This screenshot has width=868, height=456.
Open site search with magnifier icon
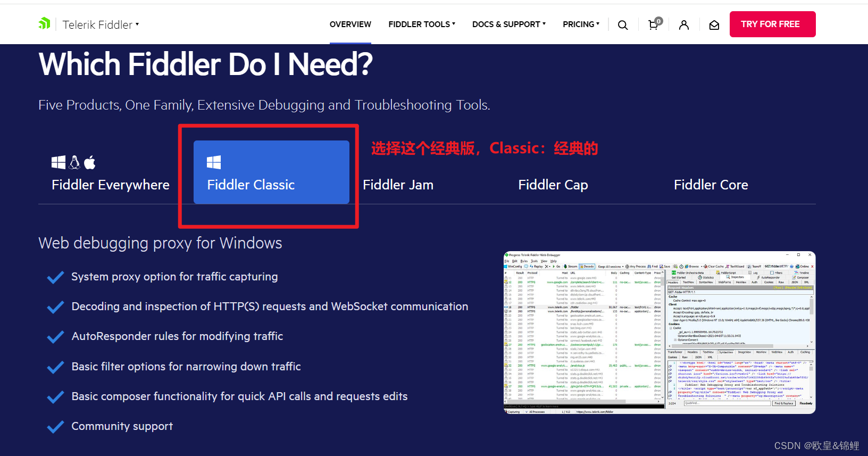(623, 25)
